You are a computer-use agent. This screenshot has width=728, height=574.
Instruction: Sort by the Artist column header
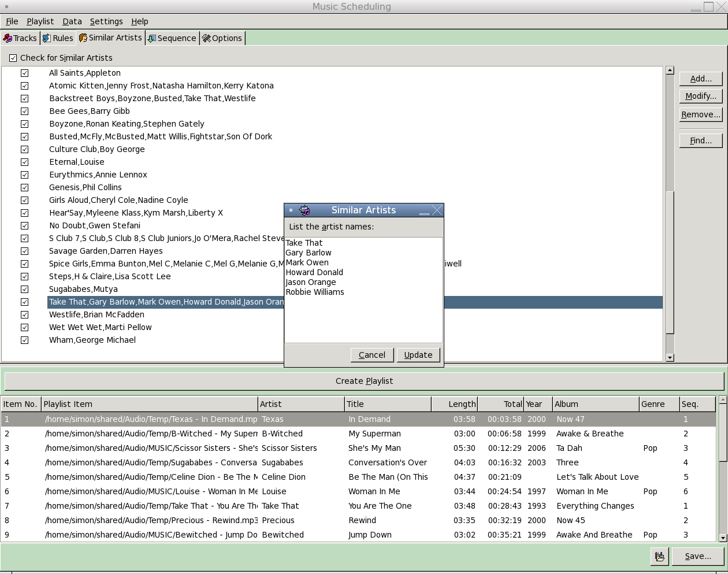301,404
